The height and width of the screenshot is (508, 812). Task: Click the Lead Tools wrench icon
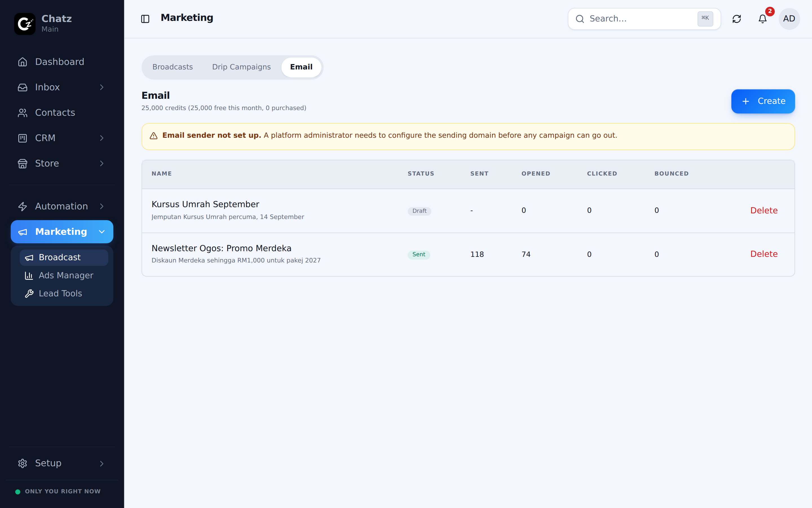(29, 294)
